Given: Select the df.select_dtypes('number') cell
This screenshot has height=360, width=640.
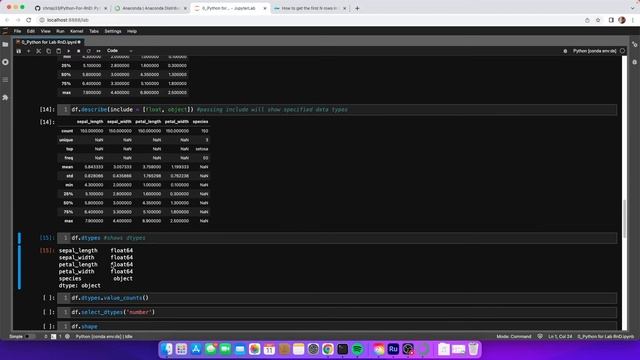Looking at the screenshot, I should [x=337, y=312].
